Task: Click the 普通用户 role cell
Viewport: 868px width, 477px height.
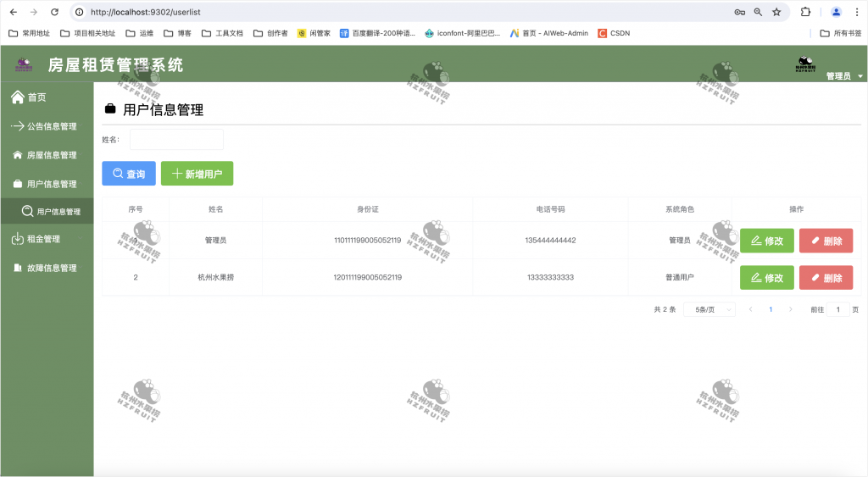Action: click(680, 277)
